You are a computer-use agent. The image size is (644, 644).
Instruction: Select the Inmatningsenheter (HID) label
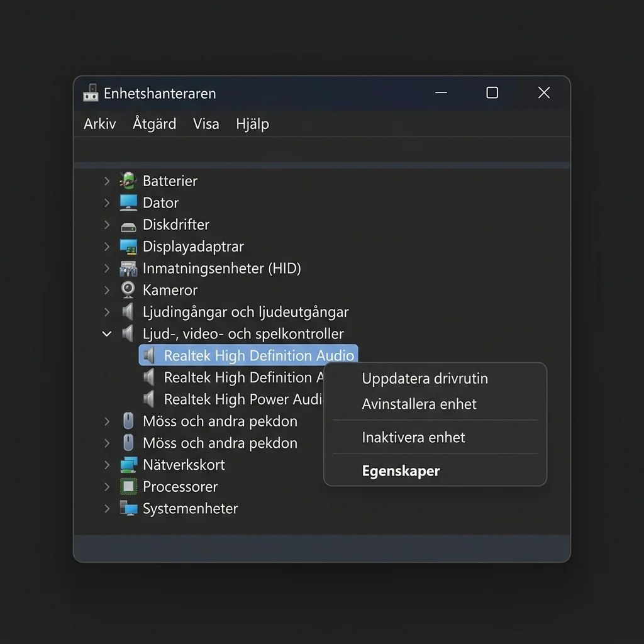point(222,268)
